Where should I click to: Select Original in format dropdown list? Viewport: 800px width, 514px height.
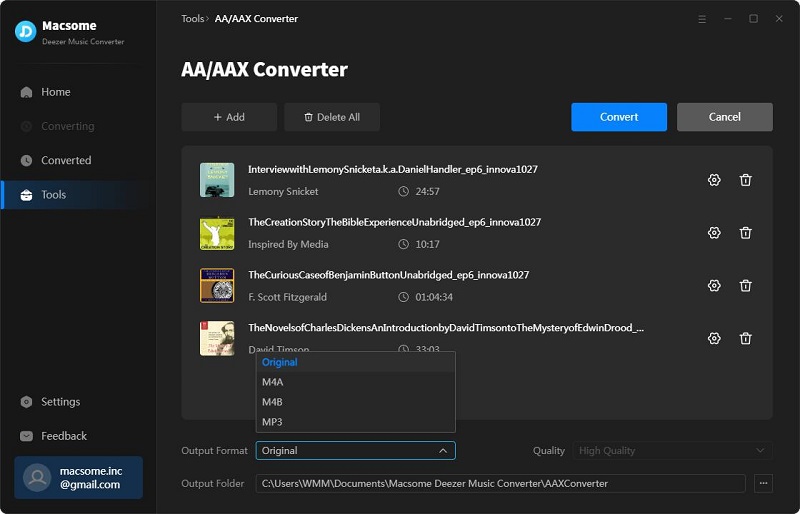coord(356,362)
